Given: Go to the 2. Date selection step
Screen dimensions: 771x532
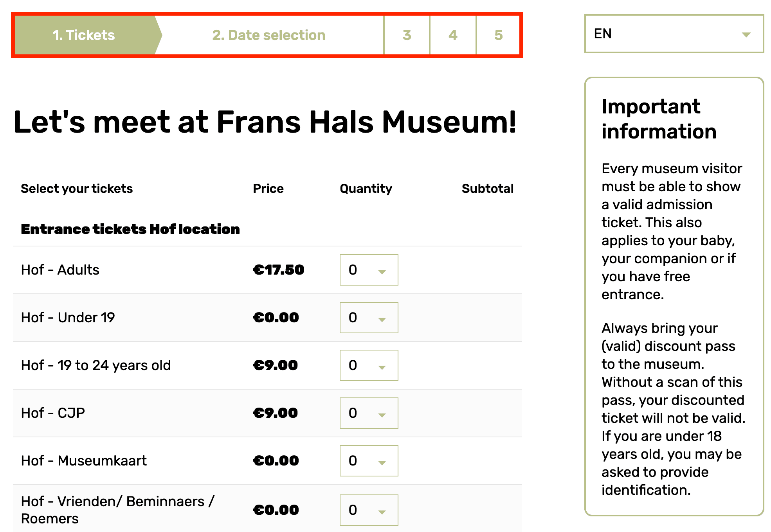Looking at the screenshot, I should point(269,34).
